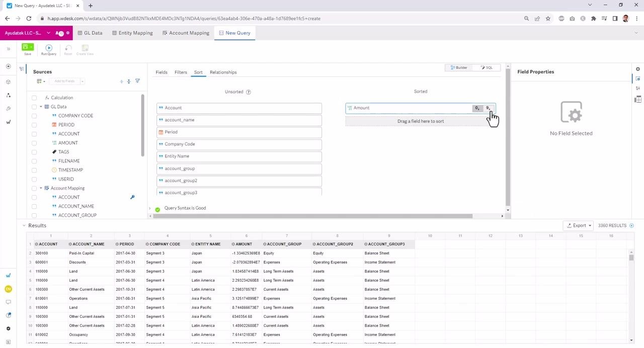Click the circled plus icon in left rail
Screen dimensions: 644x348
8,66
